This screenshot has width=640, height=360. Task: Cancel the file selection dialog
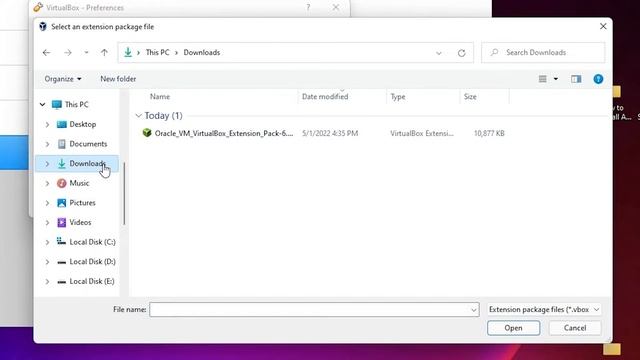tap(575, 328)
